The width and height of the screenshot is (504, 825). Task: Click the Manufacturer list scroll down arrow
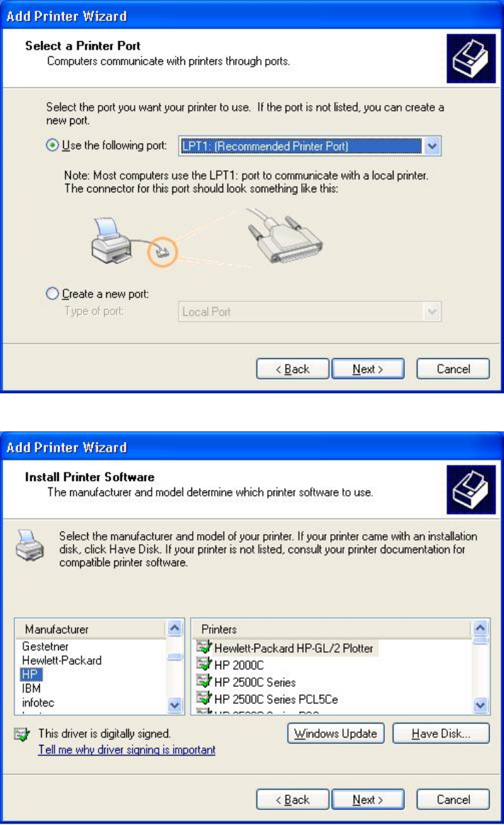point(174,704)
